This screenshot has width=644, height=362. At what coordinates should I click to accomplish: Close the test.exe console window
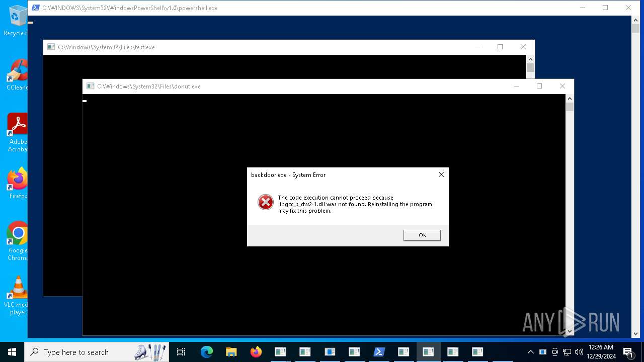click(523, 47)
